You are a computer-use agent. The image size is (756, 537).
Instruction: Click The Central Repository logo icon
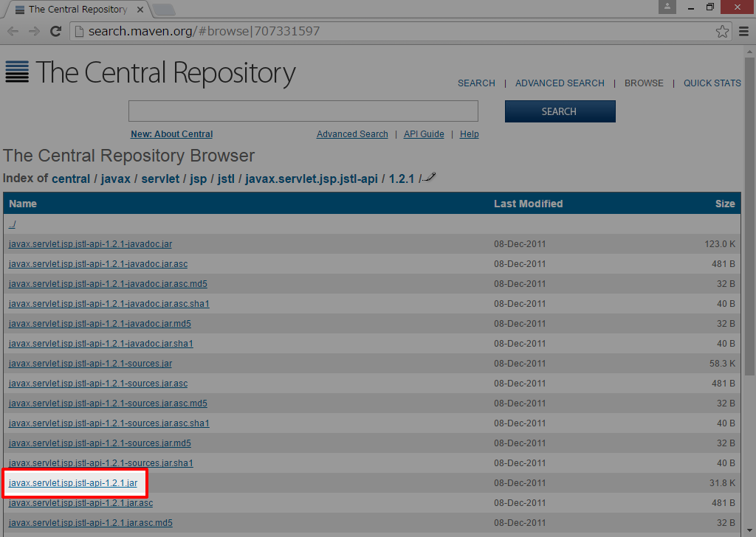click(17, 72)
